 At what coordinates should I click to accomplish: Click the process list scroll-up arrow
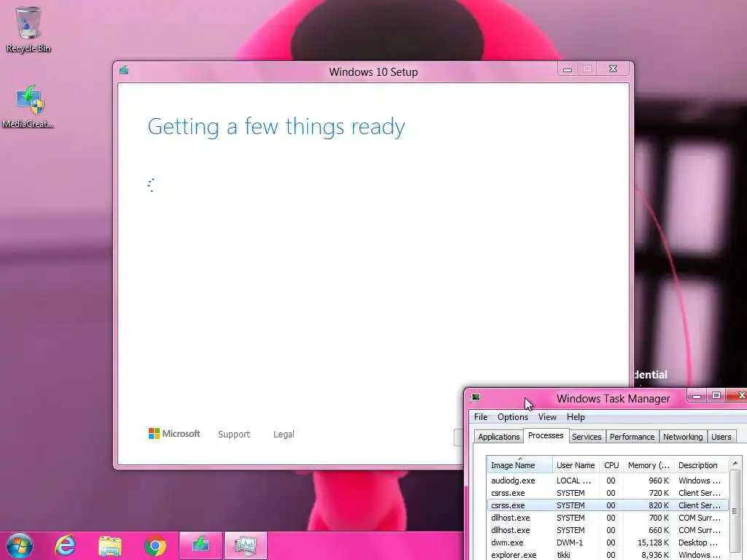tap(735, 463)
